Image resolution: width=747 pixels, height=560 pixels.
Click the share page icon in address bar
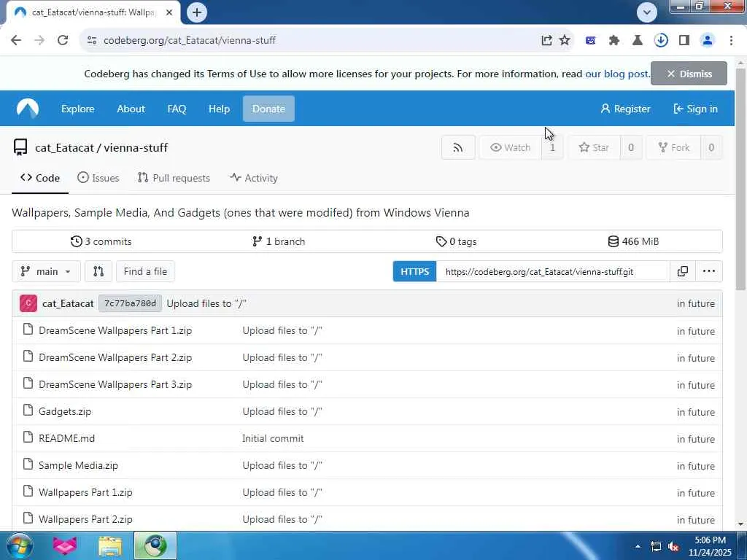546,41
